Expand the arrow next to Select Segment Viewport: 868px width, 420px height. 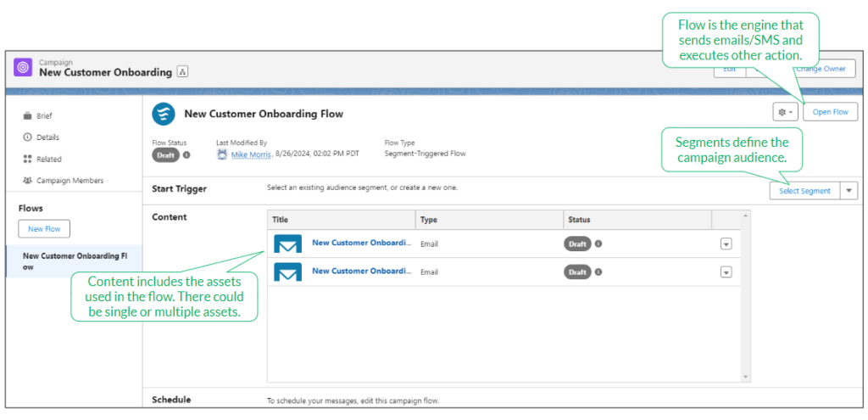tap(849, 191)
